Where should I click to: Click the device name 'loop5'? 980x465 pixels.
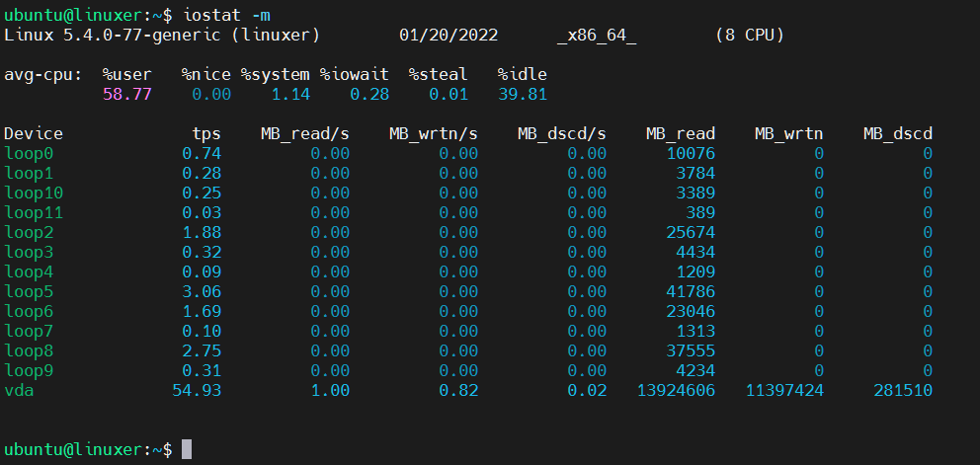[x=29, y=292]
